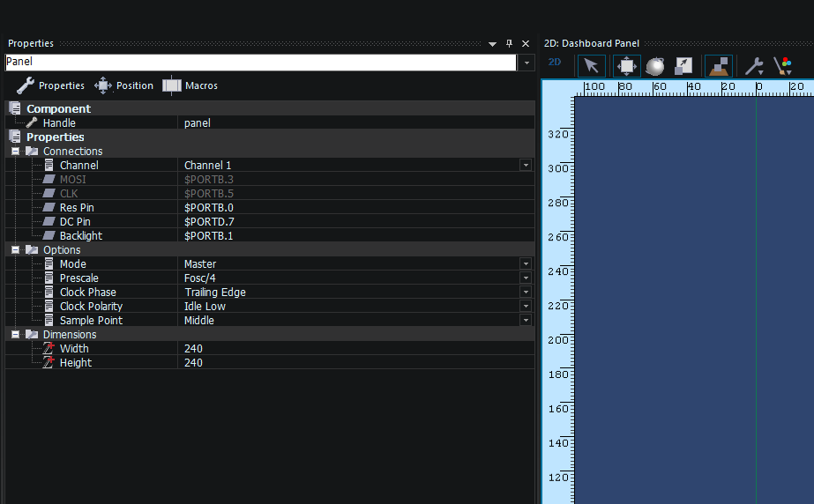Click the dark blue Dashboard Panel canvas
The image size is (814, 504).
tap(694, 300)
